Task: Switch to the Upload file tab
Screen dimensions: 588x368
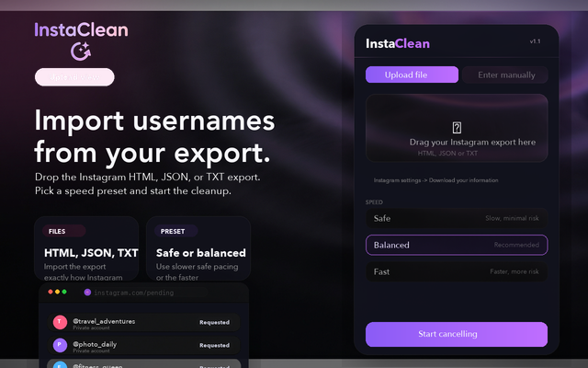Action: tap(412, 75)
